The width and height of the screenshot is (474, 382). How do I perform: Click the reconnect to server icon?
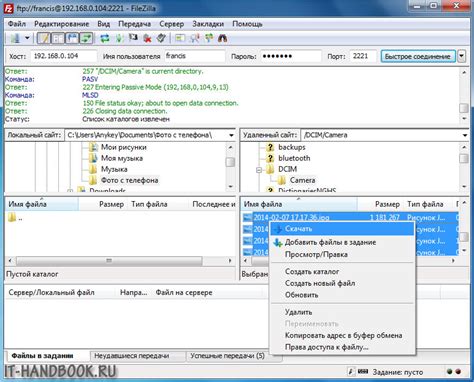161,38
